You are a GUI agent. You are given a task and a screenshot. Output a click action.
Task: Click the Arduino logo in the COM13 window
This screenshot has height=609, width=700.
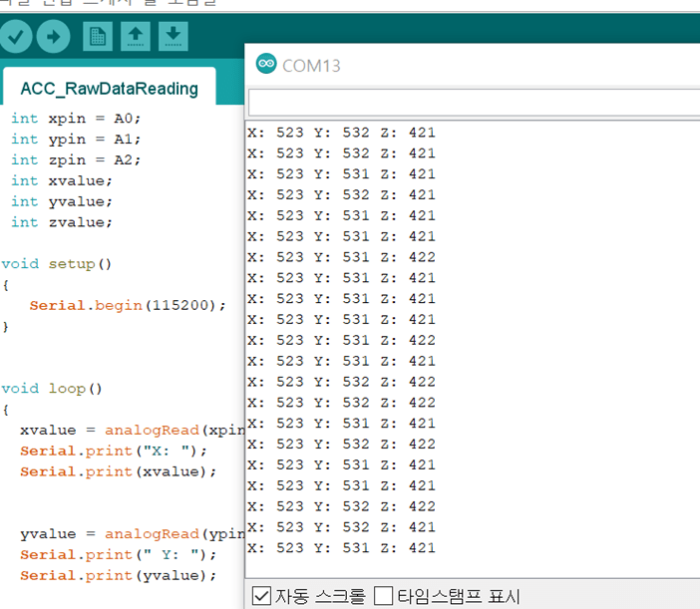click(266, 65)
